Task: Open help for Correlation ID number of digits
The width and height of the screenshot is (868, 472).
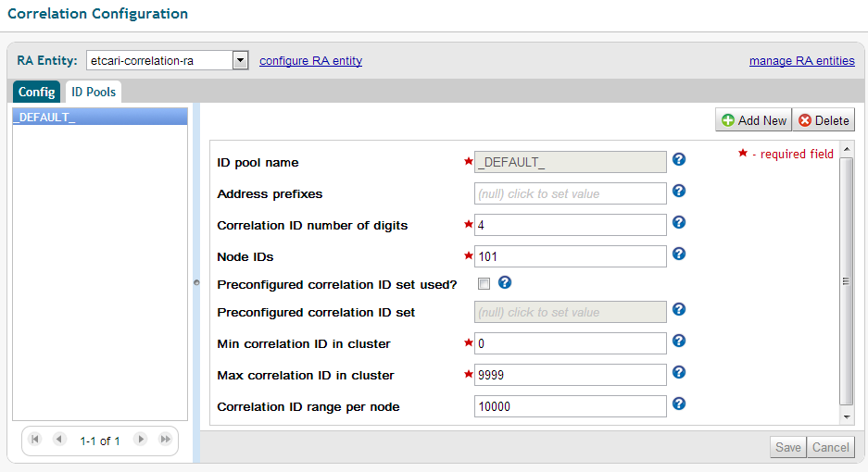Action: pyautogui.click(x=679, y=223)
